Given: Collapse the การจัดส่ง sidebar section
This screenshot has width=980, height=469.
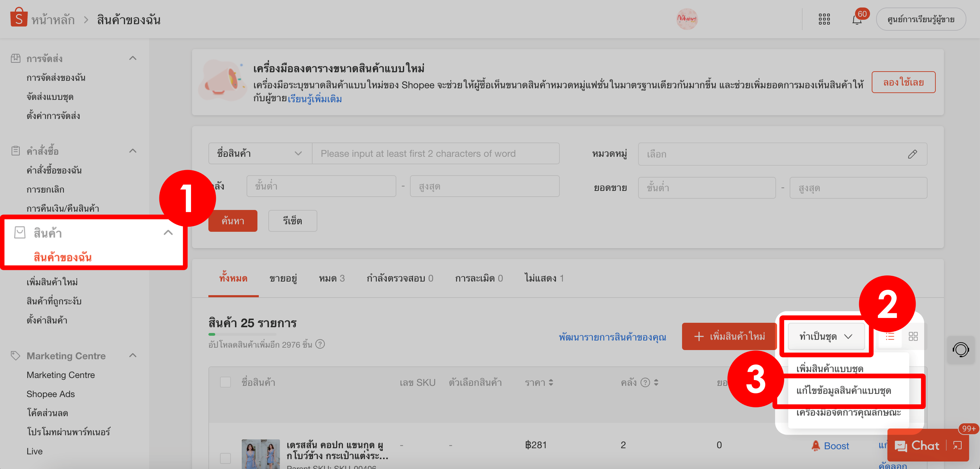Looking at the screenshot, I should (133, 58).
